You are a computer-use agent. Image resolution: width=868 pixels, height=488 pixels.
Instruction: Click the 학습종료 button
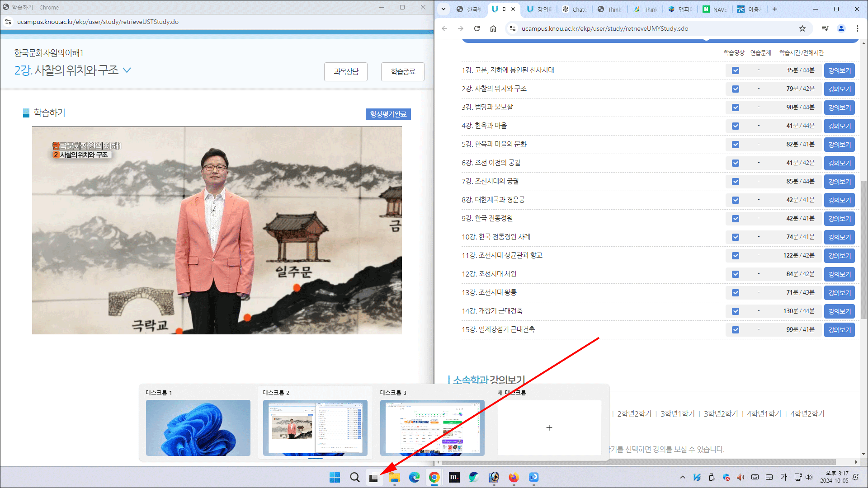click(402, 71)
